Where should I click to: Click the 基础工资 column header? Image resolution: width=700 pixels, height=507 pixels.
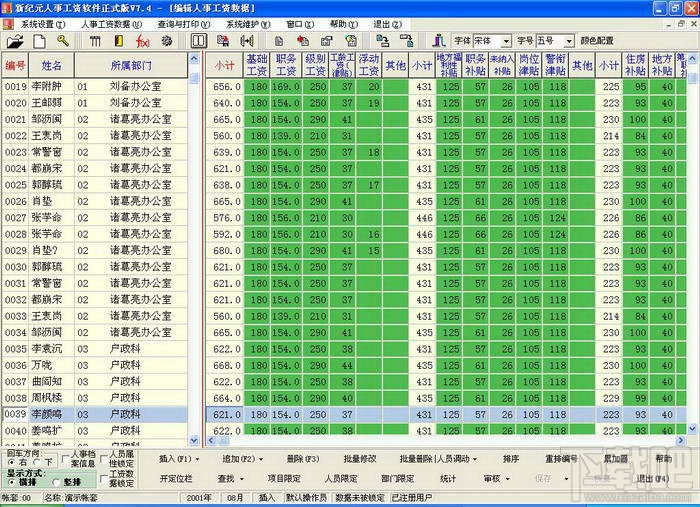click(x=257, y=65)
